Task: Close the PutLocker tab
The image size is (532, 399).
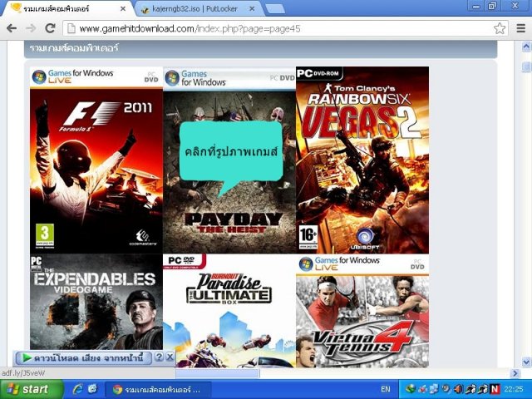Action: (252, 9)
